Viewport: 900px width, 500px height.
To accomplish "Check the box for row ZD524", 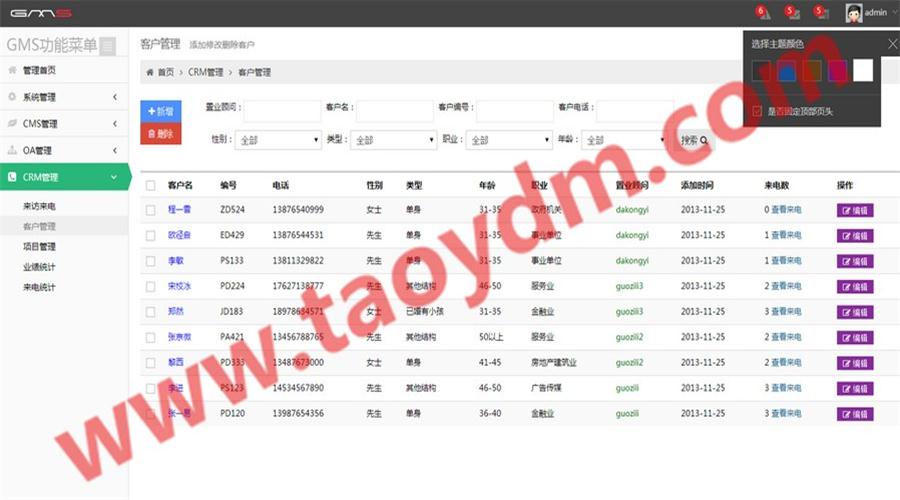I will pyautogui.click(x=150, y=210).
